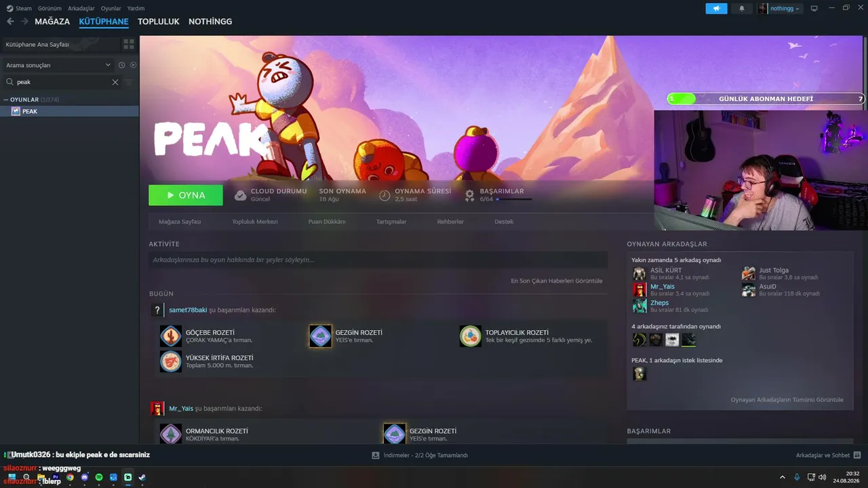Open samet78baki's profile link

point(188,310)
